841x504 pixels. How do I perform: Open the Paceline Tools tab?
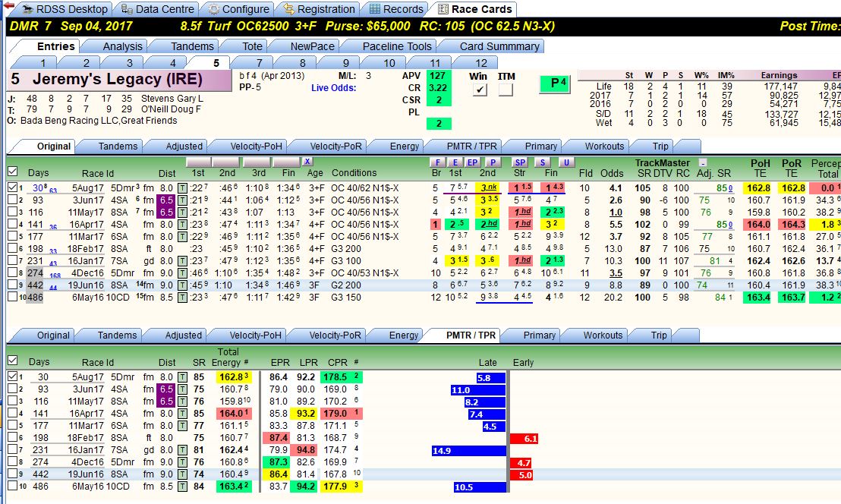[x=397, y=46]
